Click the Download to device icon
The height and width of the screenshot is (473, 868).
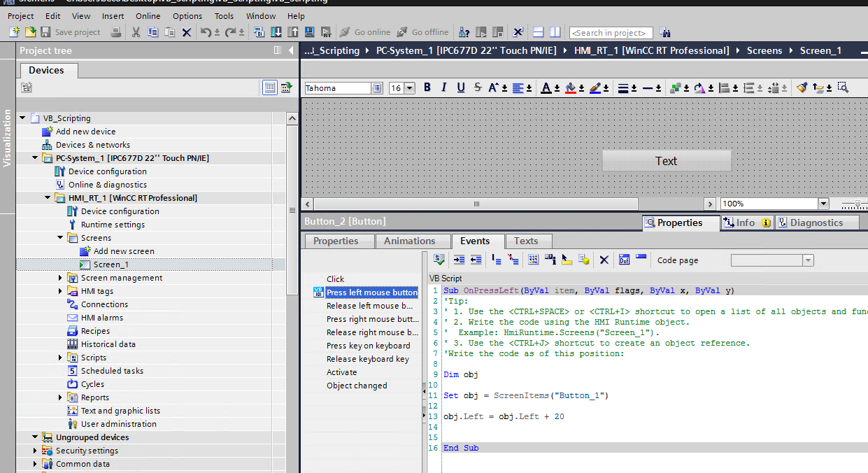click(276, 32)
